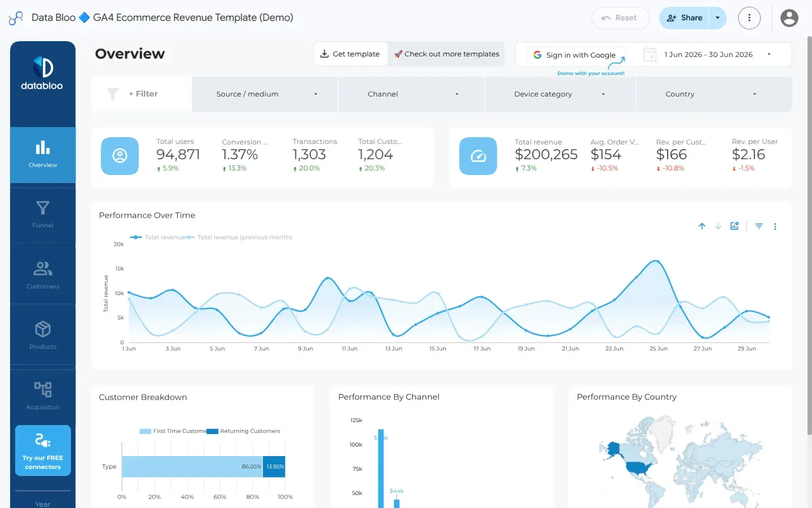Click the tallest bar in channel chart

coord(381,468)
